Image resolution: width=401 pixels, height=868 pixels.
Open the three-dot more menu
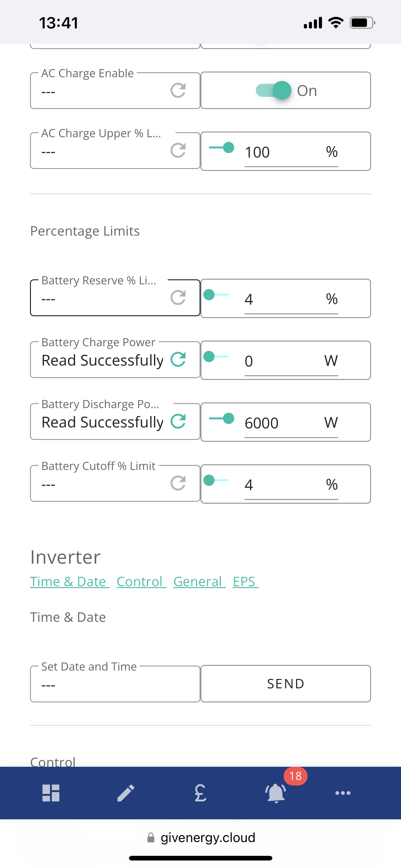343,793
